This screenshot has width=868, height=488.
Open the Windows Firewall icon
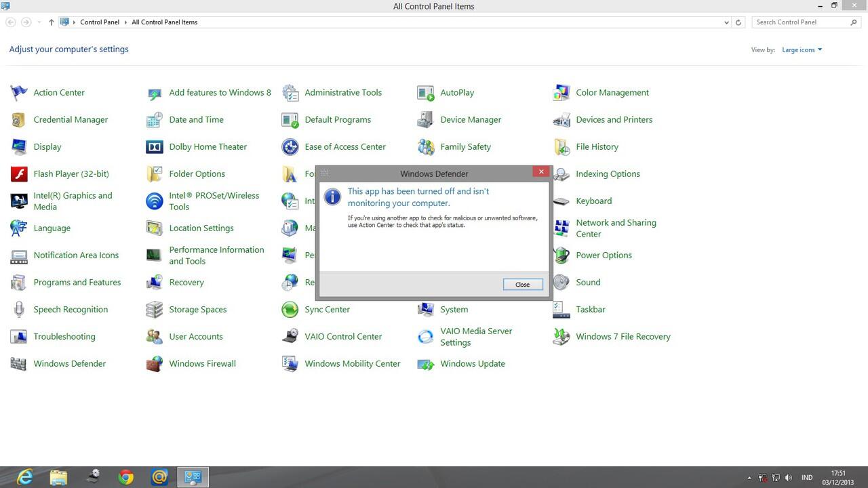(155, 364)
